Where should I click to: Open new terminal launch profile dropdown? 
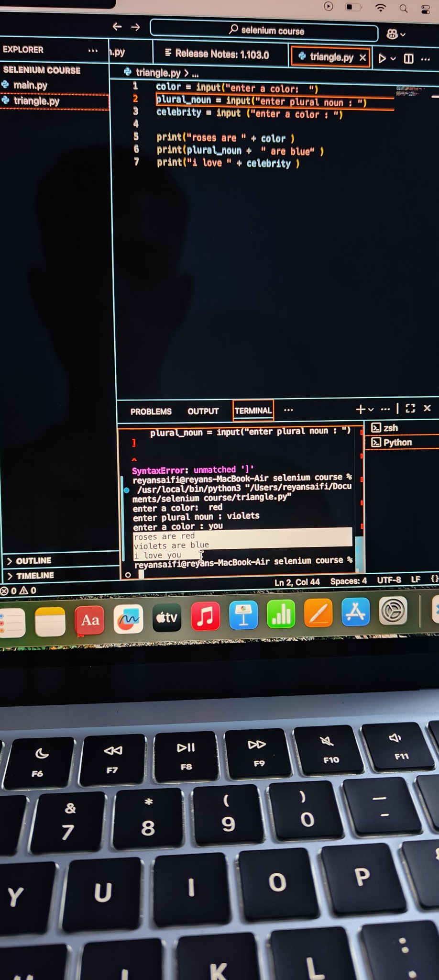coord(371,410)
